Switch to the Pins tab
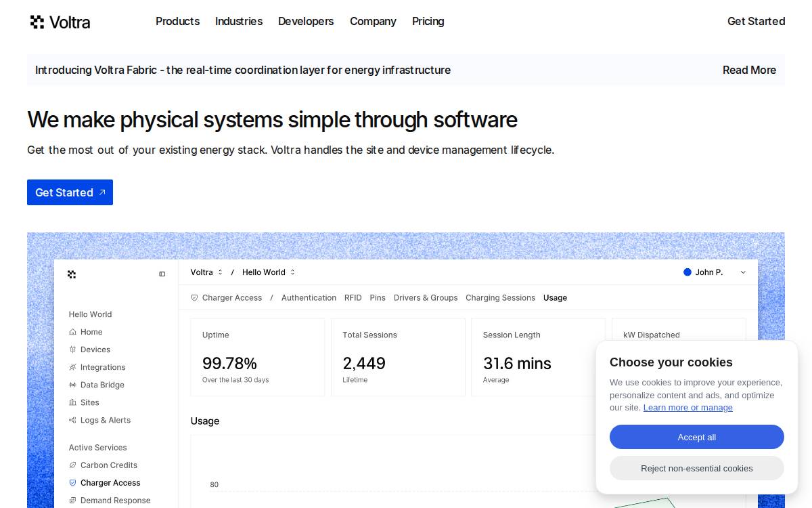The width and height of the screenshot is (812, 508). 378,298
